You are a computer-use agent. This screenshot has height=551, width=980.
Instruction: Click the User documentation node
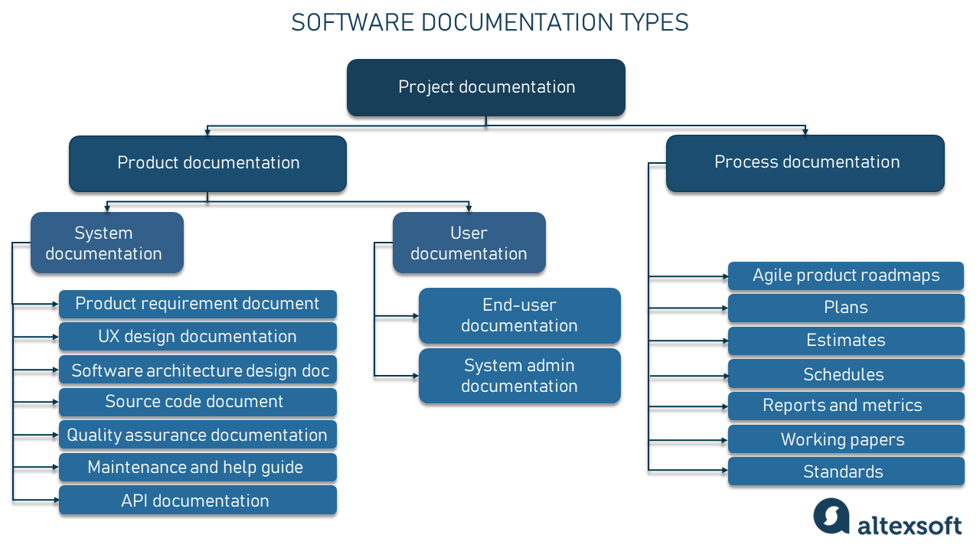[469, 243]
